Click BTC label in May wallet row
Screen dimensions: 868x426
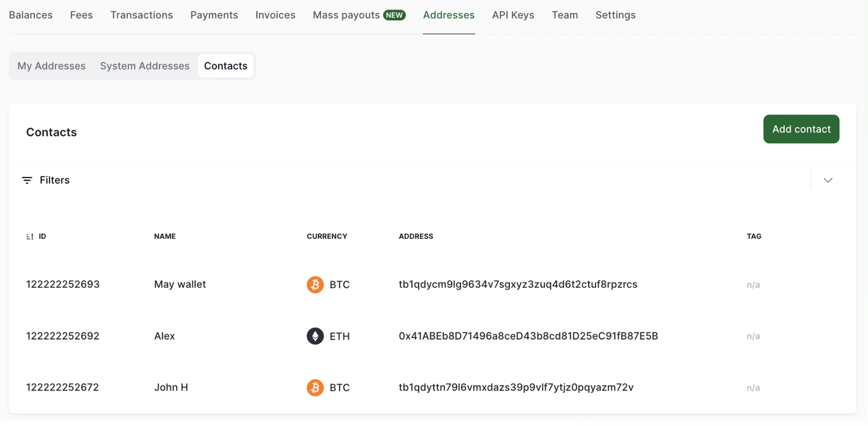pos(340,285)
